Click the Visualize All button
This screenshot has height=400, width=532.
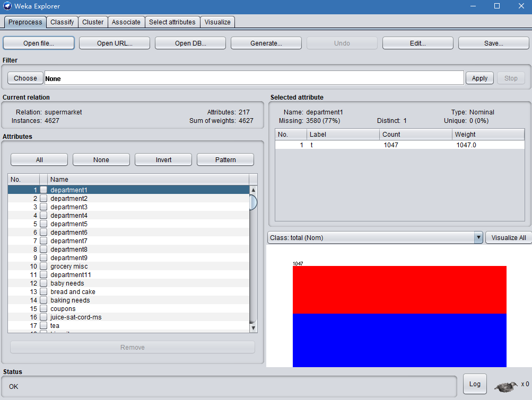(x=508, y=238)
